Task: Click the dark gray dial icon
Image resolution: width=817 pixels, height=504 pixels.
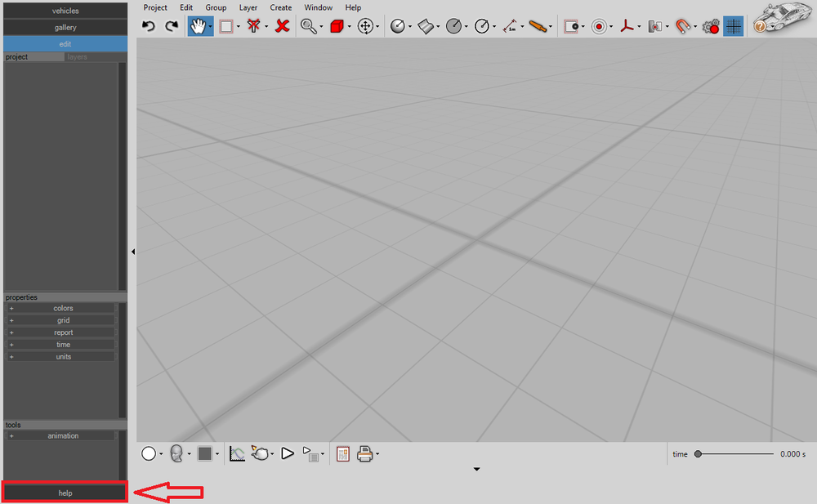Action: point(453,26)
